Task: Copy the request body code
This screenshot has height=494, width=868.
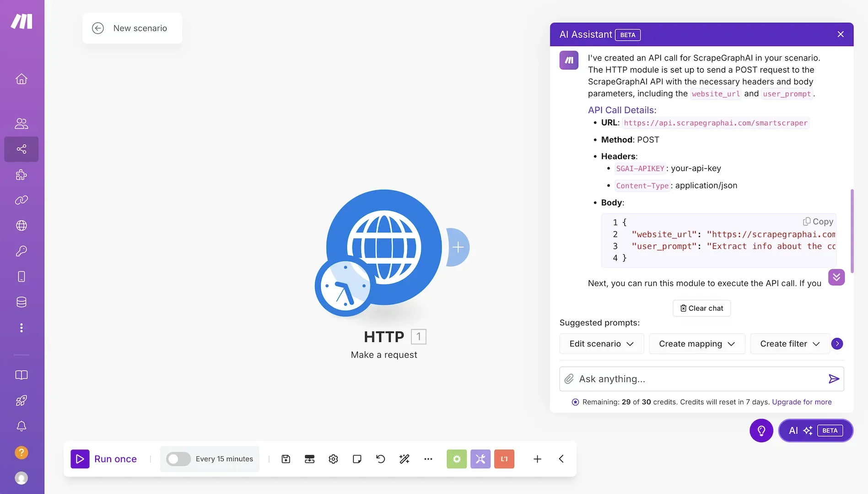Action: 818,221
